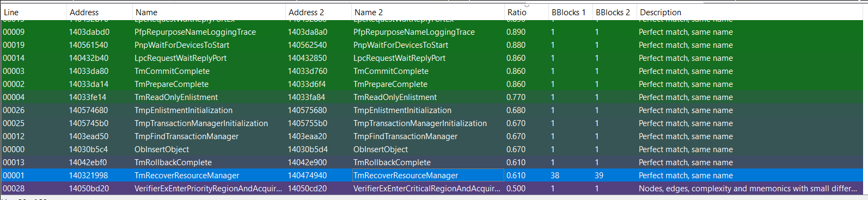Select TmRollbackComplete in the Name column
The width and height of the screenshot is (868, 200).
click(173, 162)
